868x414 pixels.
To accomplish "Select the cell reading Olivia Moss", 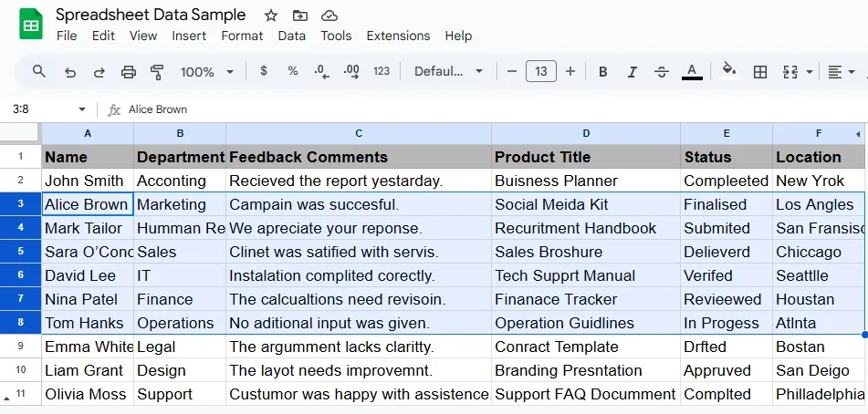I will click(88, 394).
